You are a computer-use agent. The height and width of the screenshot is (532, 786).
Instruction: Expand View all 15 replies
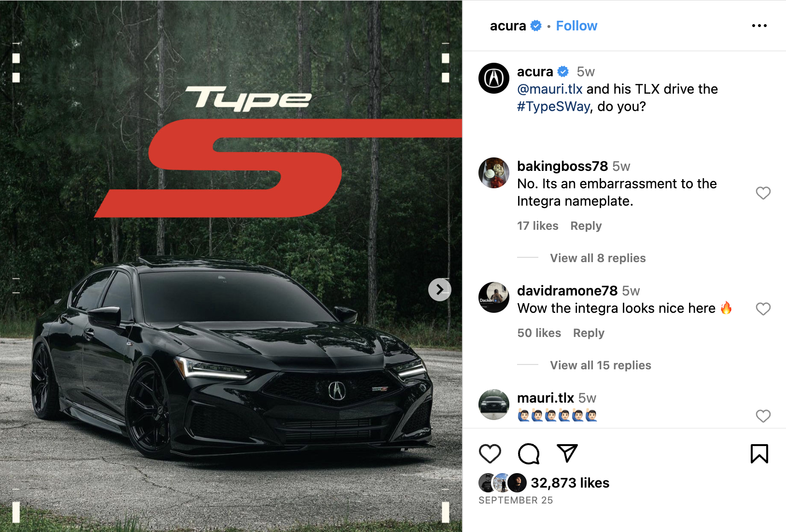pyautogui.click(x=601, y=365)
